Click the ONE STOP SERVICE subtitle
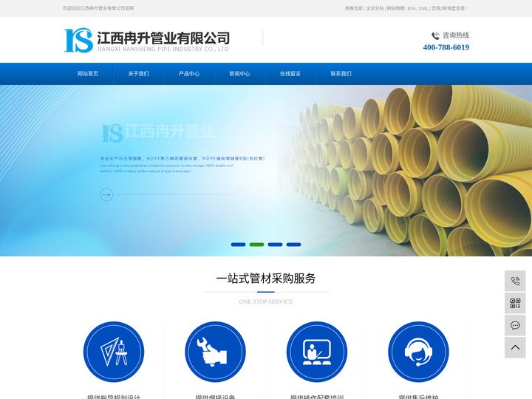The height and width of the screenshot is (399, 532). (266, 301)
